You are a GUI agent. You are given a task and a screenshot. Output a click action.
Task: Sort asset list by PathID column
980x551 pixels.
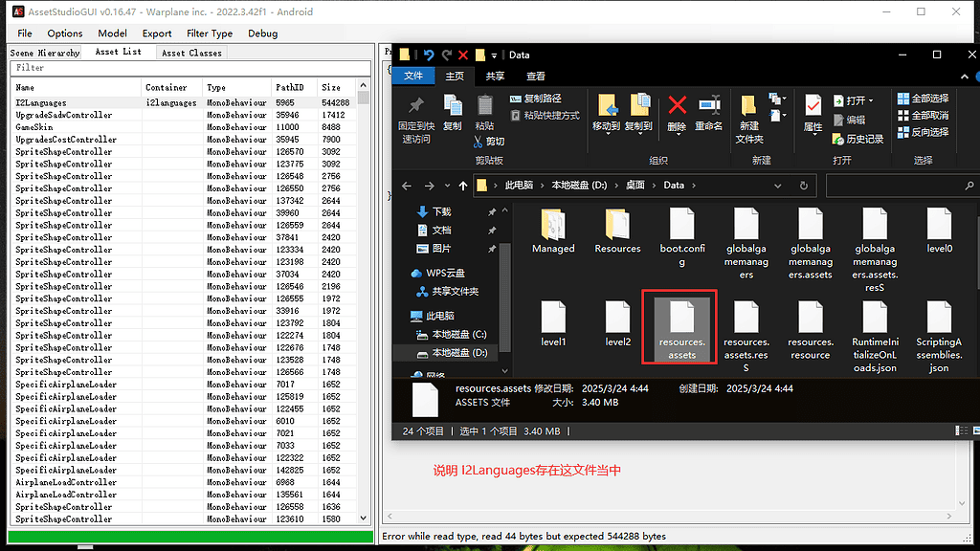click(294, 87)
